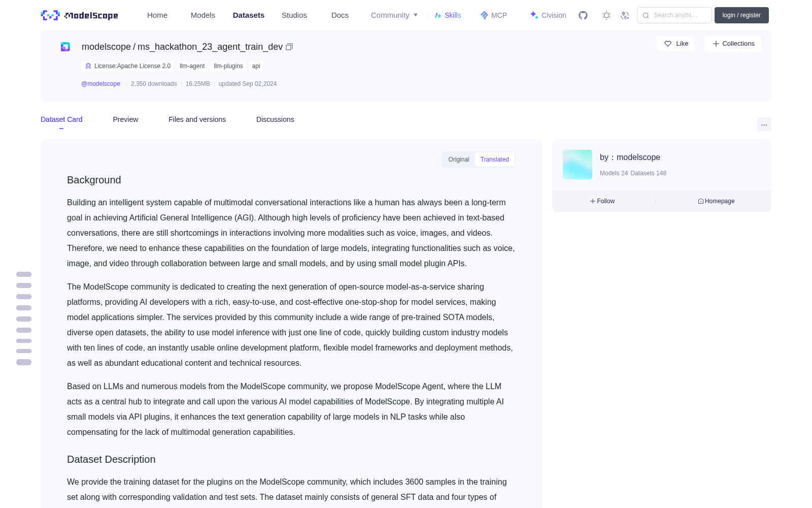Open the GitHub icon link

[583, 15]
